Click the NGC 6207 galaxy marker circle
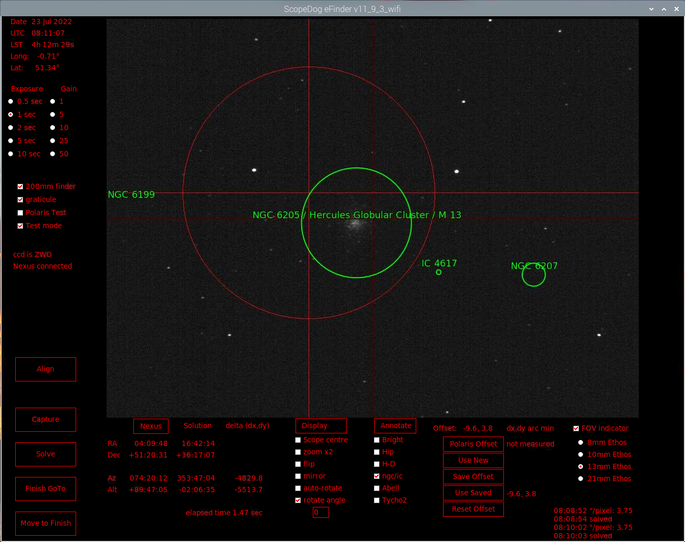Image resolution: width=685 pixels, height=542 pixels. (x=534, y=276)
